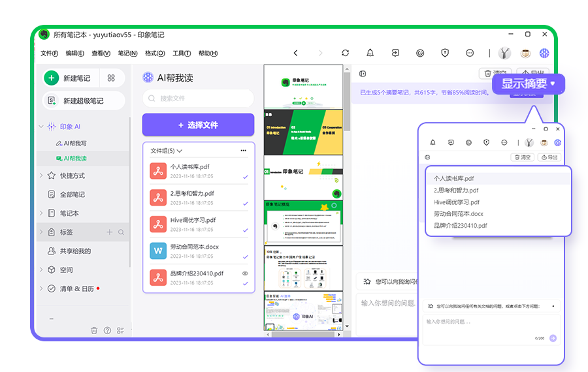The image size is (588, 372).
Task: Open the more (…) icon in the main toolbar
Action: 470,54
